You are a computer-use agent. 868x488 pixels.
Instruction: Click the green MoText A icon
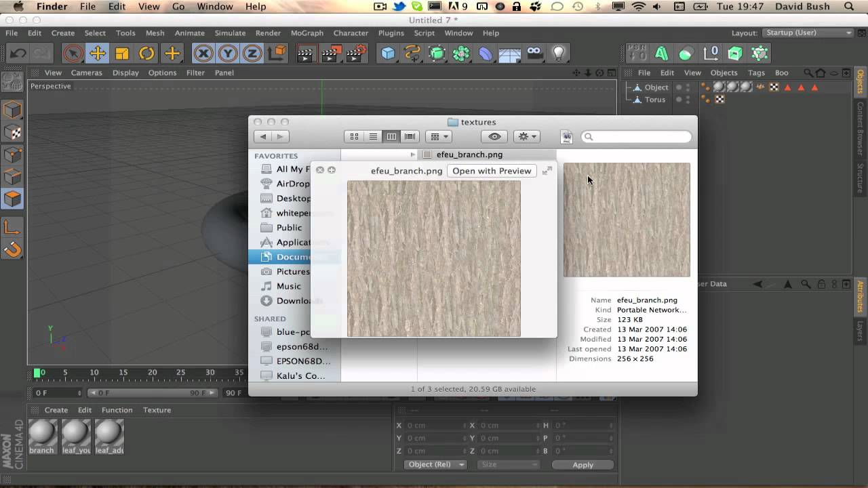point(661,53)
